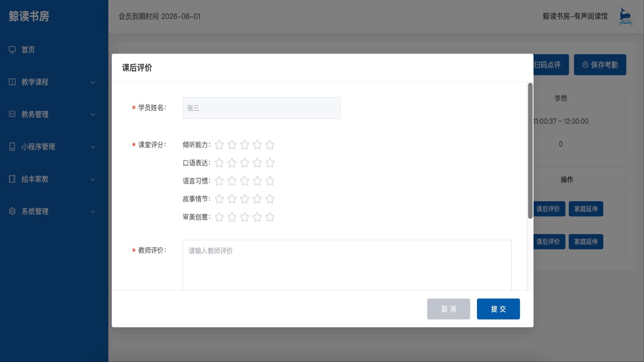This screenshot has height=362, width=644.
Task: Click first star for 语言习惯
Action: tap(219, 181)
